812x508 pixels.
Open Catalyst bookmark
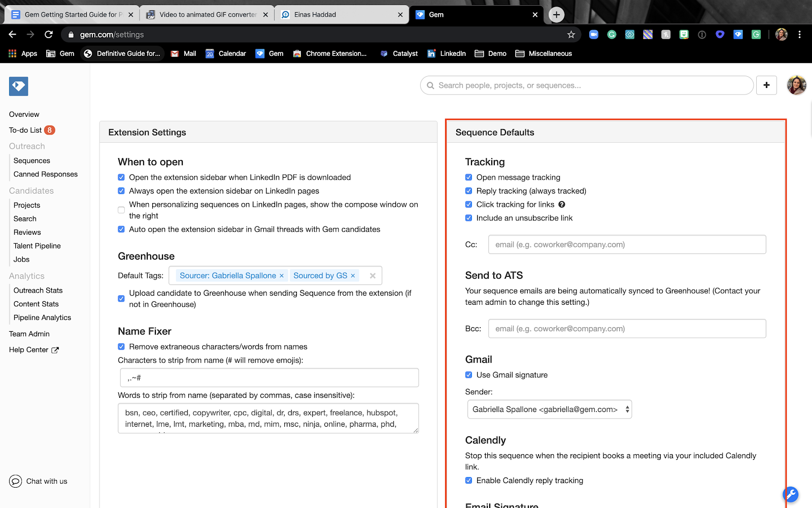[399, 53]
